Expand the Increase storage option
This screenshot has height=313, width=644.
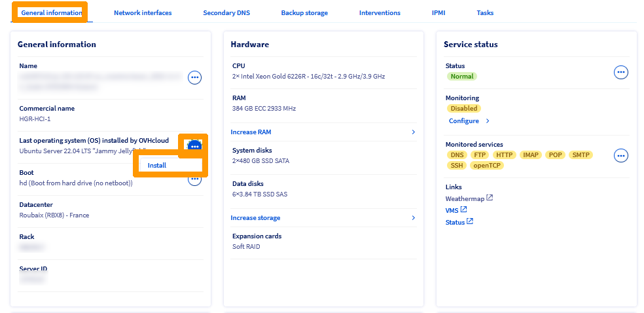pyautogui.click(x=255, y=218)
